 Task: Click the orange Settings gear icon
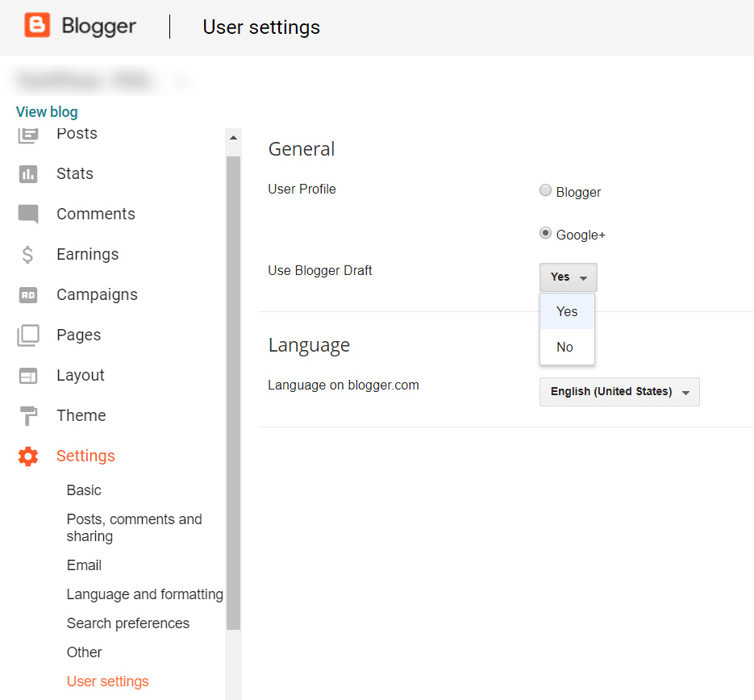coord(28,456)
